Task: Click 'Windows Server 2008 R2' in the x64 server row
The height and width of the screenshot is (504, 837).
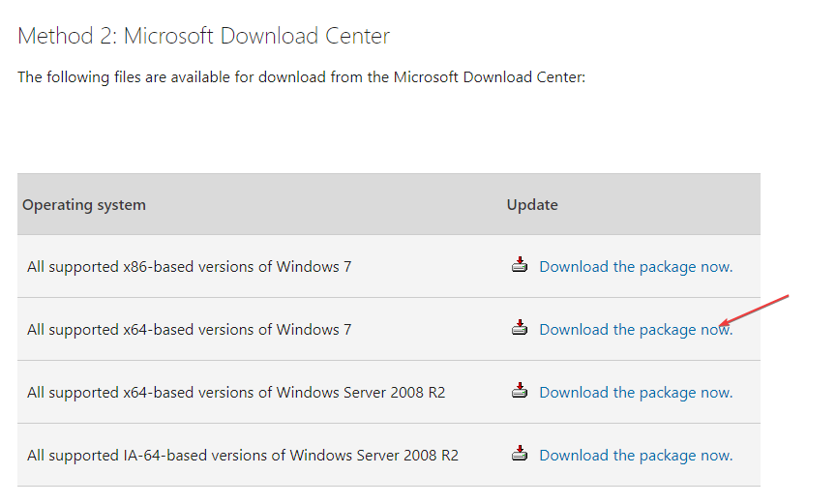Action: pos(361,393)
